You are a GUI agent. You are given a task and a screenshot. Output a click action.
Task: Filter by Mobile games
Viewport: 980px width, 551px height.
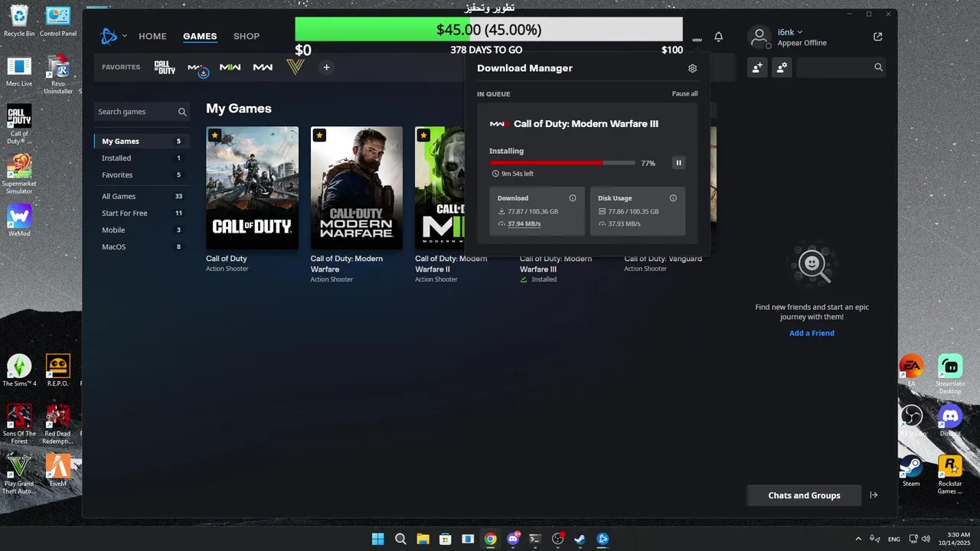[x=142, y=230]
